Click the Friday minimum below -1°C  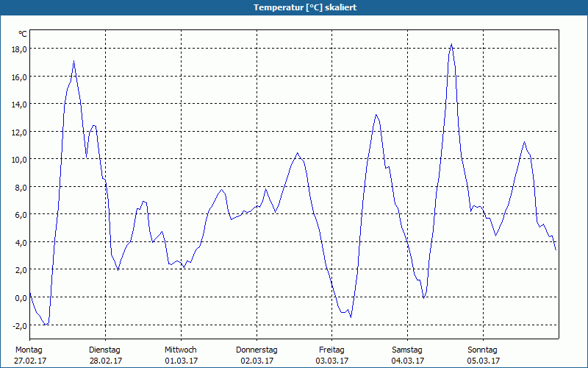tap(351, 317)
